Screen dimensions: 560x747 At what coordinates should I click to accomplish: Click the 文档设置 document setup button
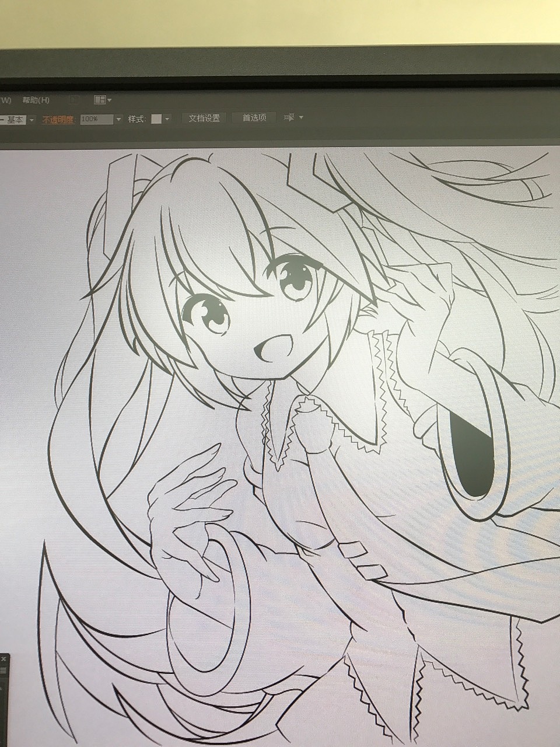204,118
